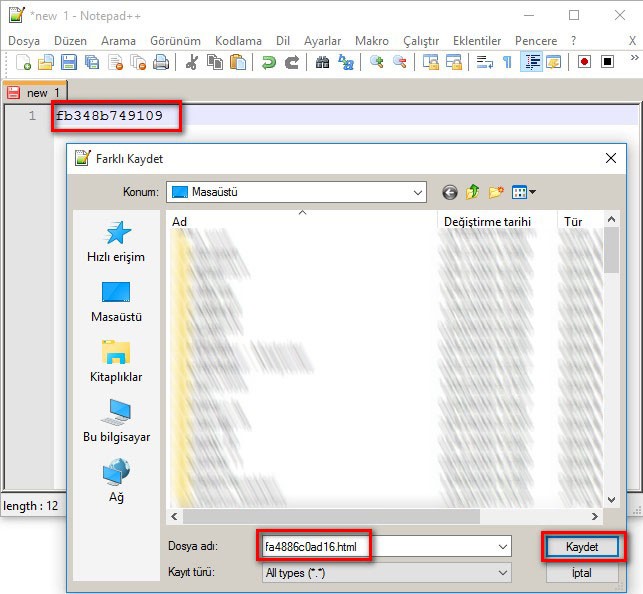Click the Close document toolbar icon

(115, 62)
